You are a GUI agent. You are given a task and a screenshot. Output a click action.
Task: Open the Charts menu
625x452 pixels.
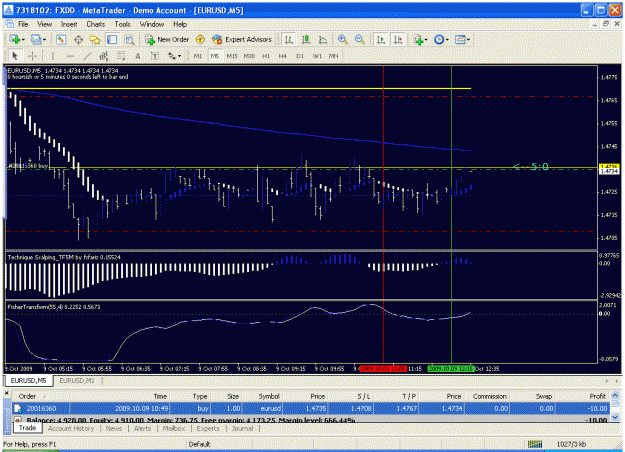click(96, 24)
